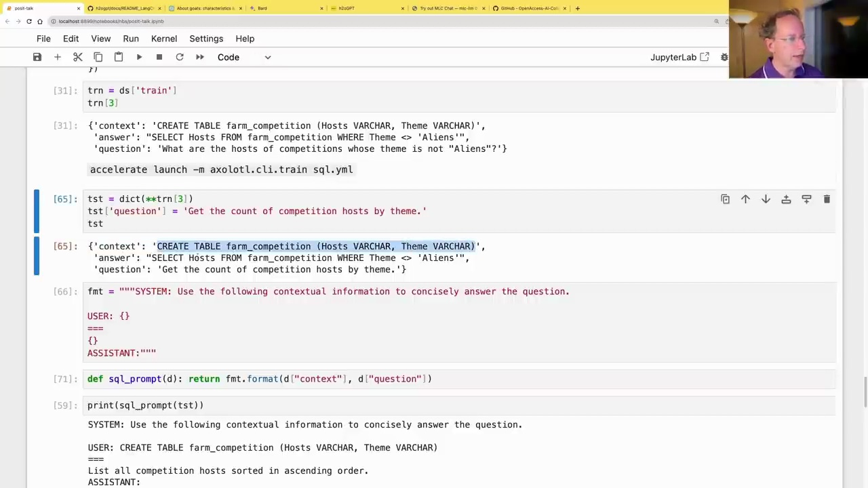The width and height of the screenshot is (868, 488).
Task: Insert a cell below cell 65
Action: pos(806,199)
